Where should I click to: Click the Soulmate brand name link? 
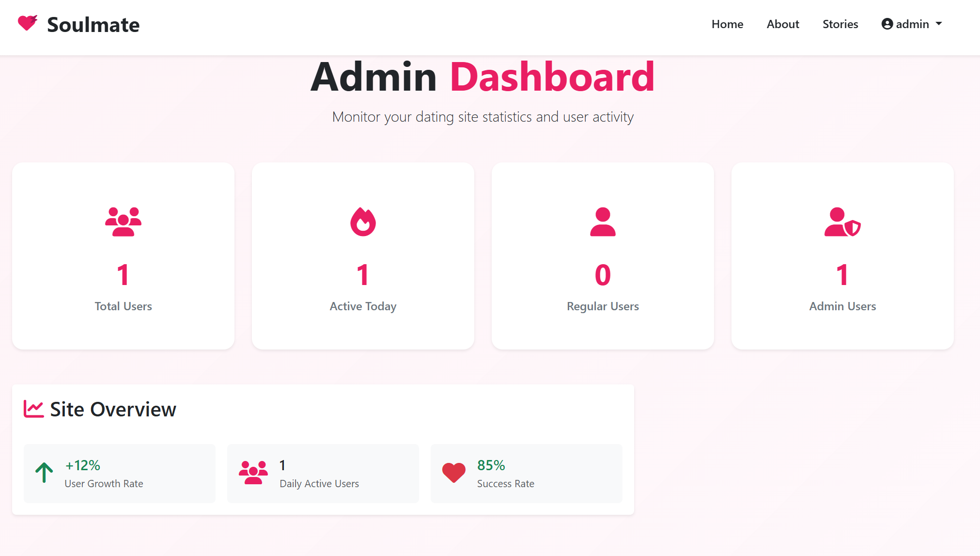point(93,25)
